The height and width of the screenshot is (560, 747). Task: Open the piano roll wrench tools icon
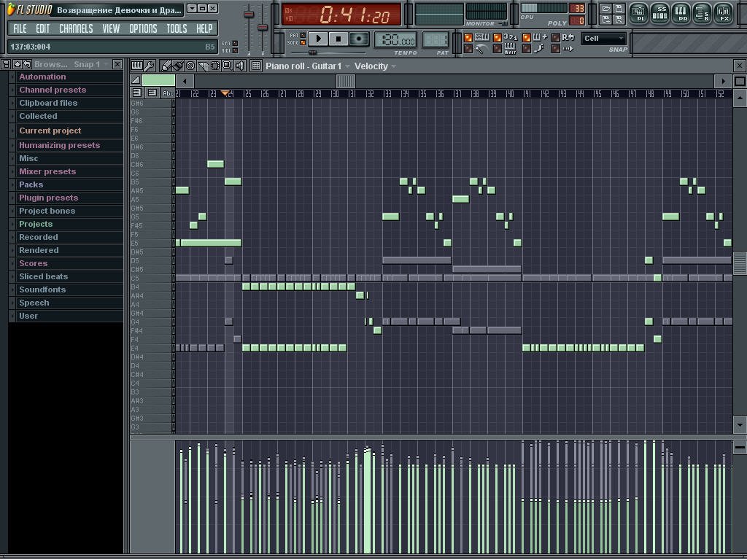click(149, 66)
